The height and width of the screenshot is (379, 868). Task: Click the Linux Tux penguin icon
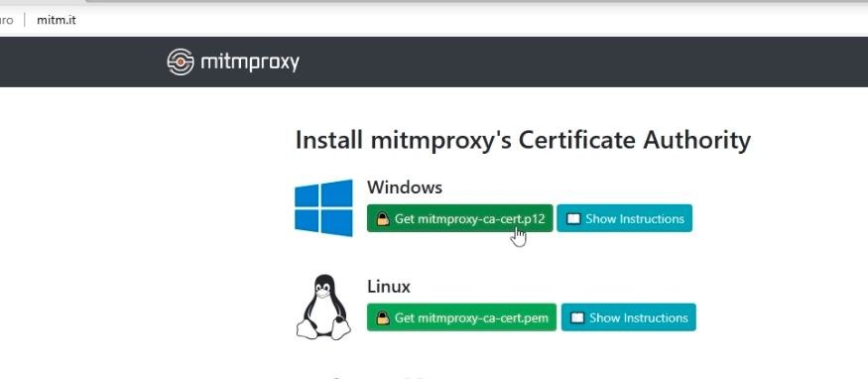point(323,308)
